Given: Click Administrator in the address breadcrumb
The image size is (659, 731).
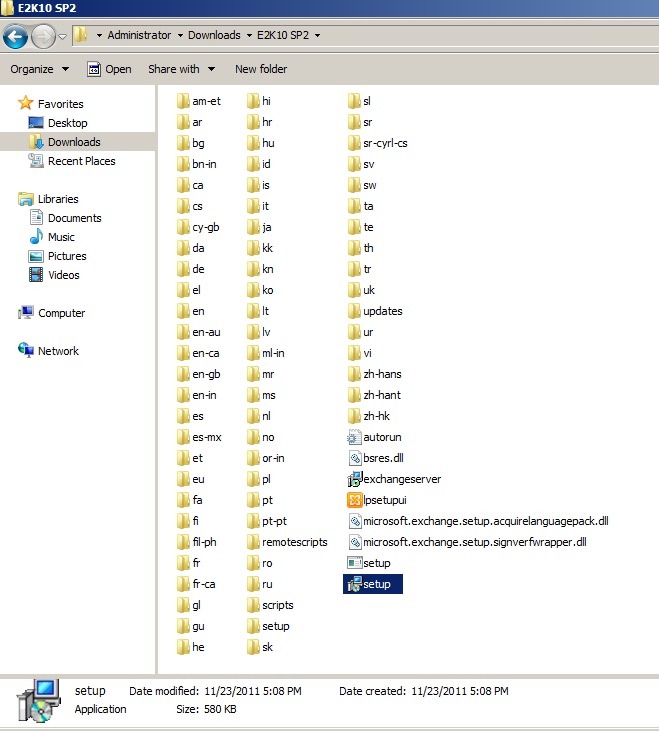Looking at the screenshot, I should click(139, 35).
